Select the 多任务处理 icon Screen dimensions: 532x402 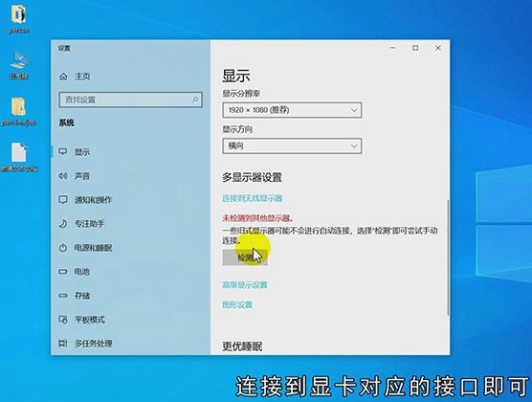coord(63,344)
